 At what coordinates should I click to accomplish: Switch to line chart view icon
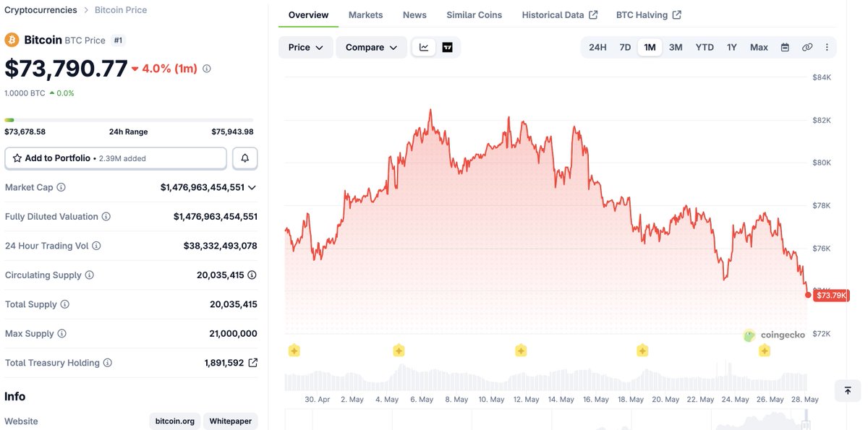click(424, 47)
